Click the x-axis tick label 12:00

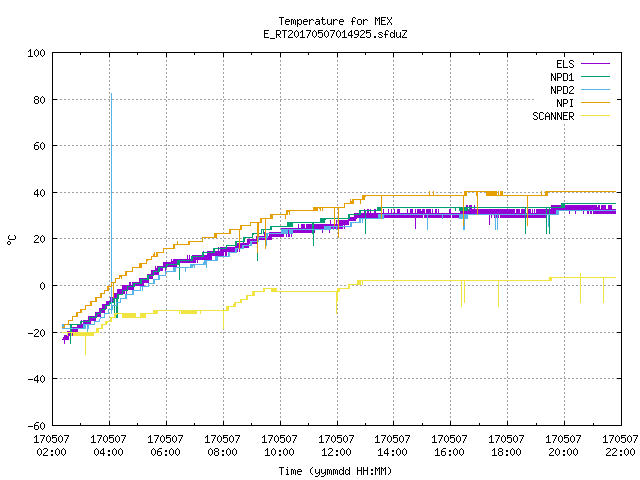(336, 452)
